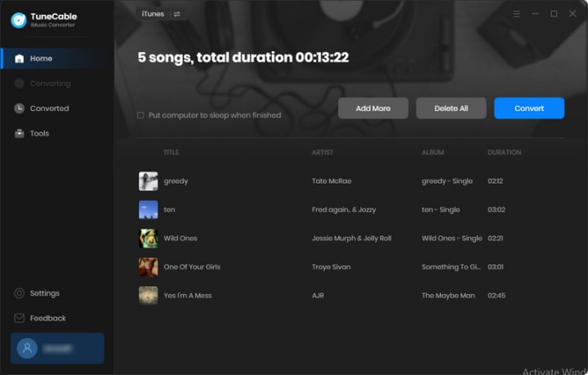
Task: Click the duration 03:01
Action: pos(496,267)
